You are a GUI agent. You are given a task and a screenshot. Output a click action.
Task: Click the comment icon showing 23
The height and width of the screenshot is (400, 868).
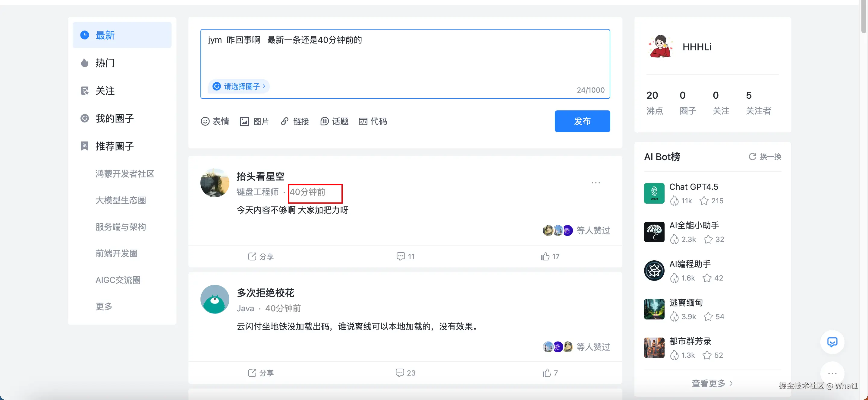click(405, 373)
